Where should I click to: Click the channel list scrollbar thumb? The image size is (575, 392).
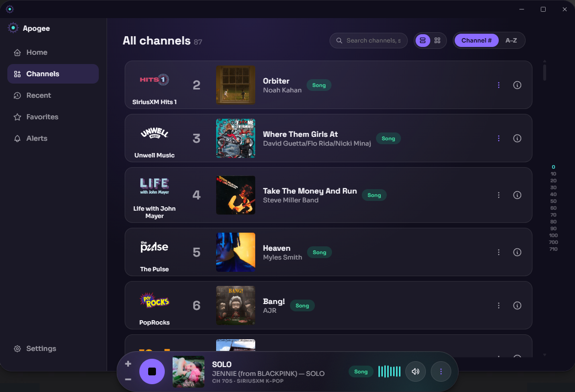545,73
